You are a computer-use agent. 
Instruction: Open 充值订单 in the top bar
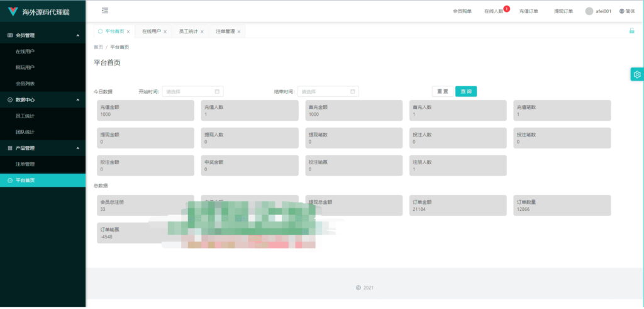(x=528, y=11)
